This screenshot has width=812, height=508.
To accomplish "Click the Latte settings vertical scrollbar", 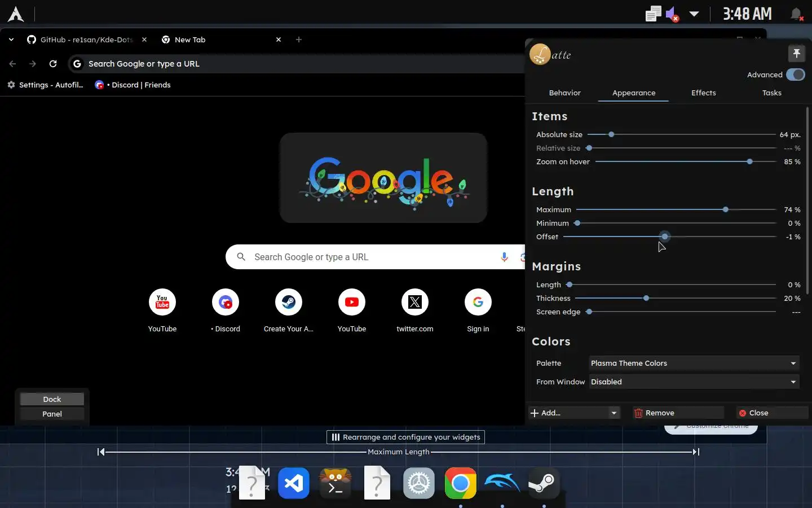I will 807,200.
